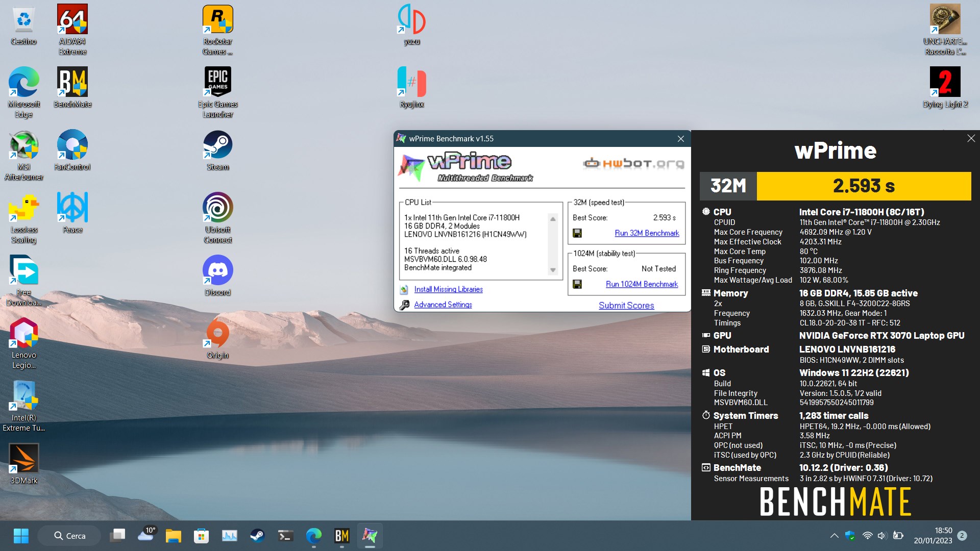Launch 3DMark desktop shortcut
The height and width of the screenshot is (551, 980).
pyautogui.click(x=23, y=464)
